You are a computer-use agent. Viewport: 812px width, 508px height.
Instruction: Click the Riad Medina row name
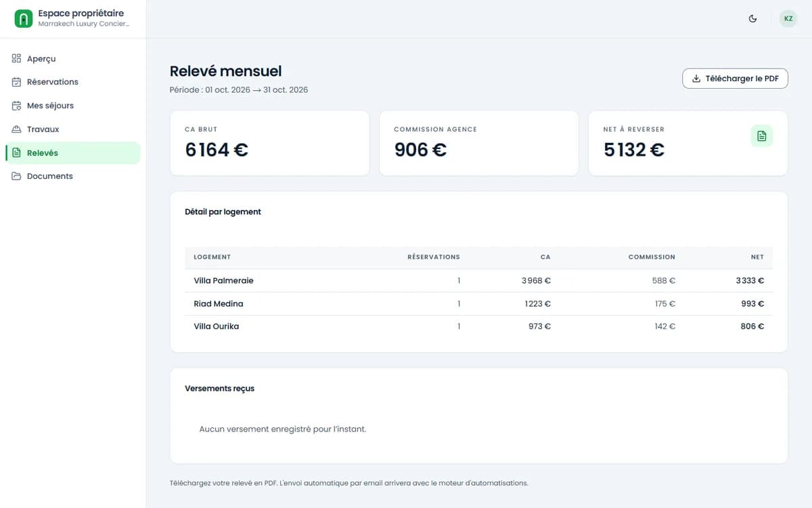219,303
